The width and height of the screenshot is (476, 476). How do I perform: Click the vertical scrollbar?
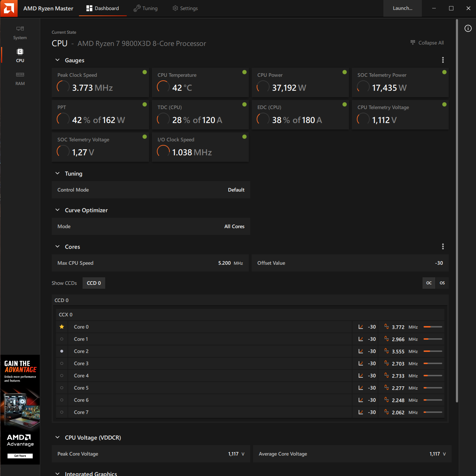point(457,211)
